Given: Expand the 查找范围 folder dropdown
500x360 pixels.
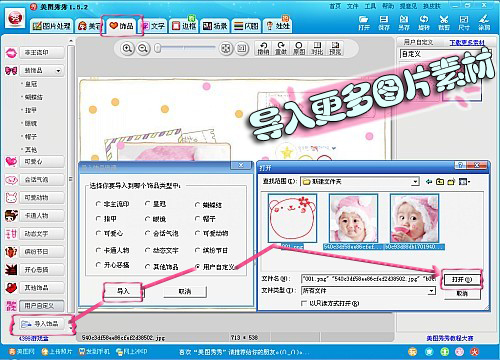Looking at the screenshot, I should [415, 182].
